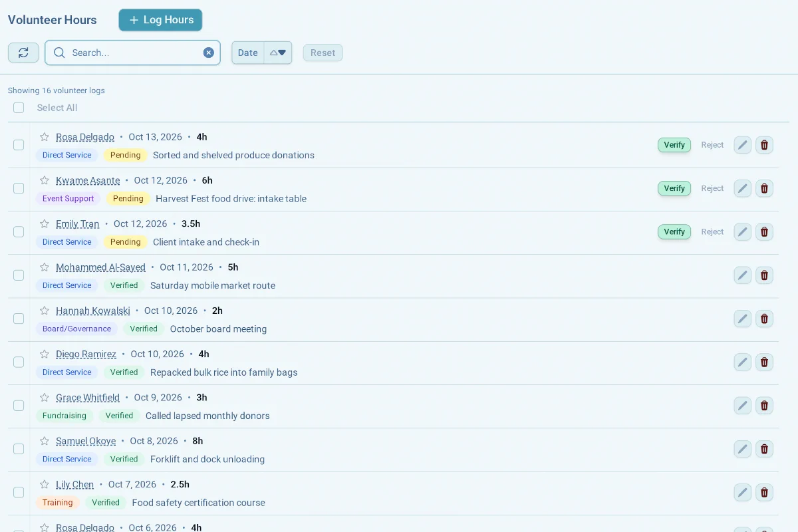Edit Rosa Delgado's produce donations log
This screenshot has width=798, height=532.
click(x=743, y=145)
